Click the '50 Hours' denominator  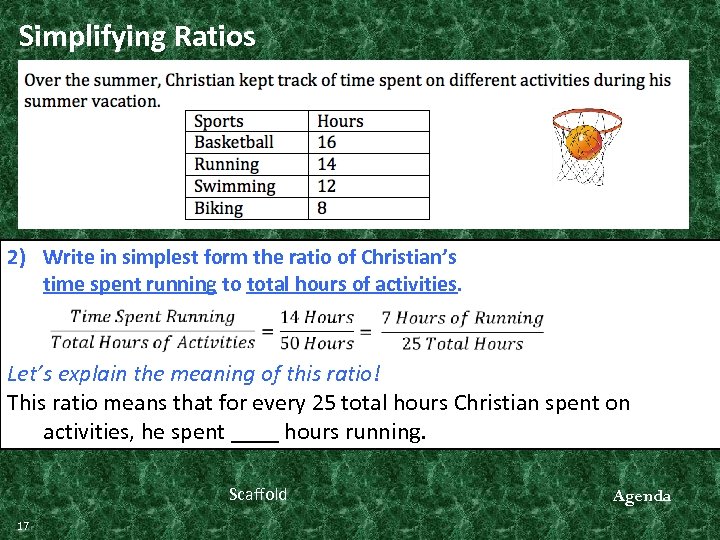(x=317, y=343)
